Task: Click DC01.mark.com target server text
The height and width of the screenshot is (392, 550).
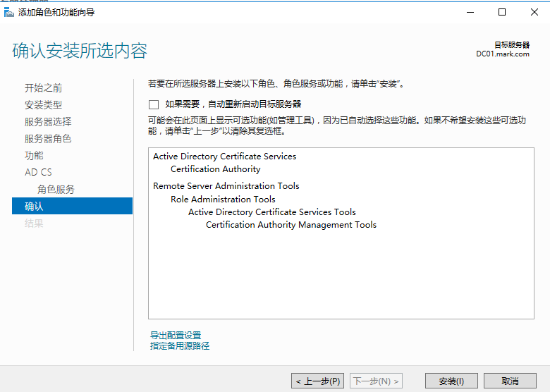Action: click(x=503, y=54)
